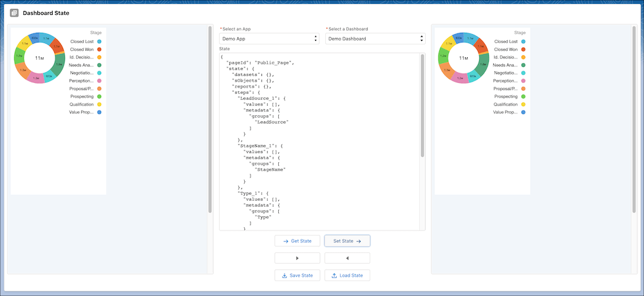Open the Select a Dashboard dropdown

[375, 39]
